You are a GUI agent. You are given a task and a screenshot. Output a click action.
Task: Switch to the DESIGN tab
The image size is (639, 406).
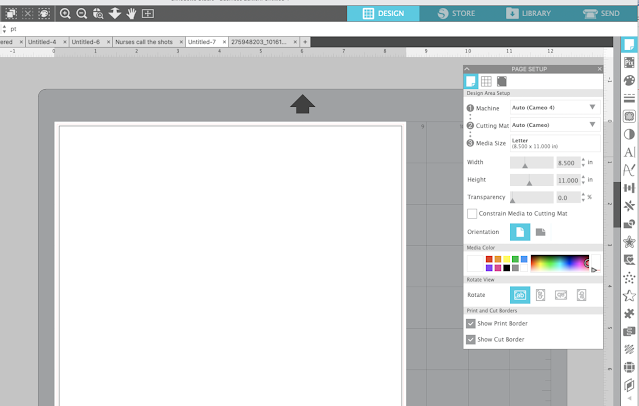pos(383,13)
